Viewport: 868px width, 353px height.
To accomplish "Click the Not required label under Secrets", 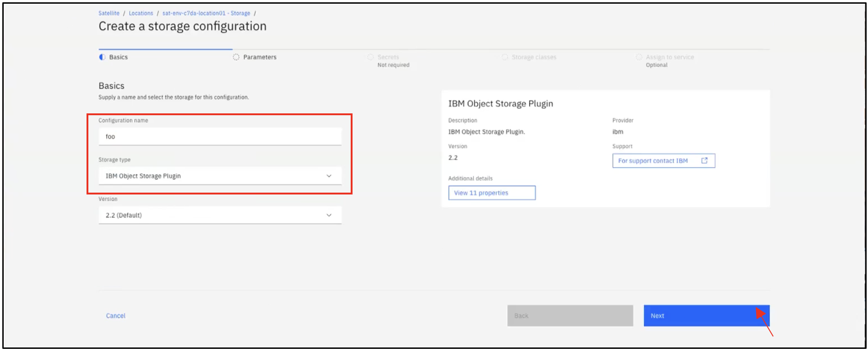I will click(x=393, y=65).
